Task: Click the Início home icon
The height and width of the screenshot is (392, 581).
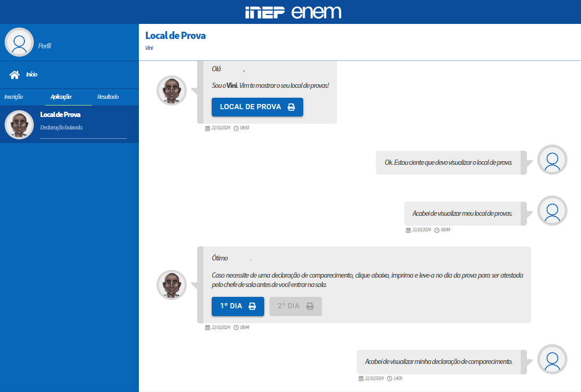Action: 14,74
